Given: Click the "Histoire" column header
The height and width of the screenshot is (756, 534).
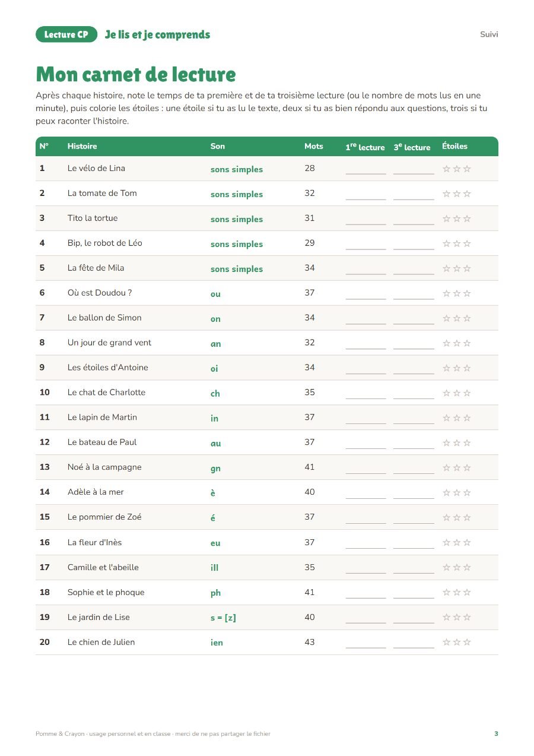Looking at the screenshot, I should 82,146.
